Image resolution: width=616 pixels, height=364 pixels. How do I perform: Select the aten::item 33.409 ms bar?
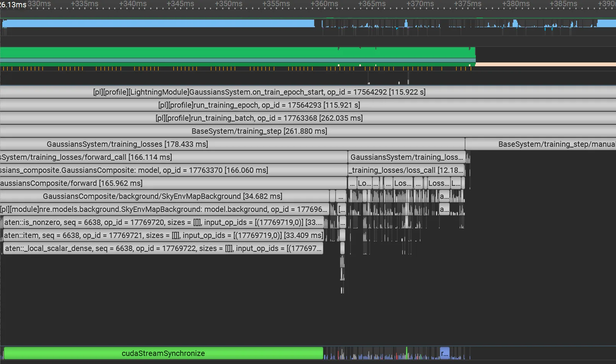tap(164, 235)
